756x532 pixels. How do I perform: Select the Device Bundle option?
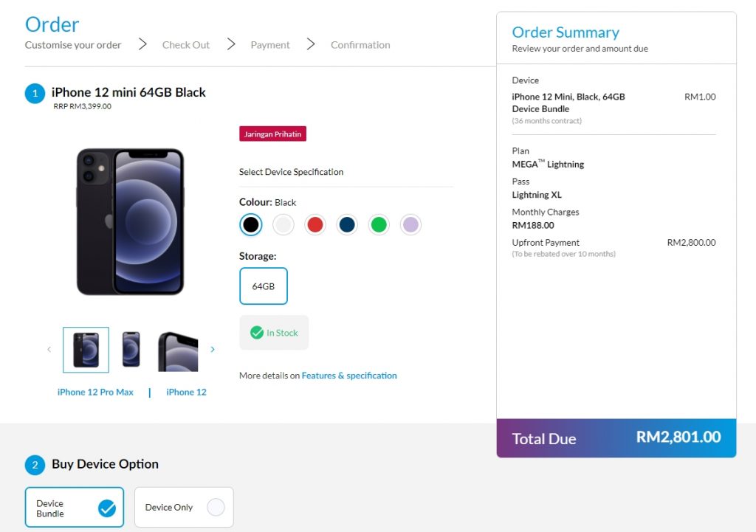point(75,508)
